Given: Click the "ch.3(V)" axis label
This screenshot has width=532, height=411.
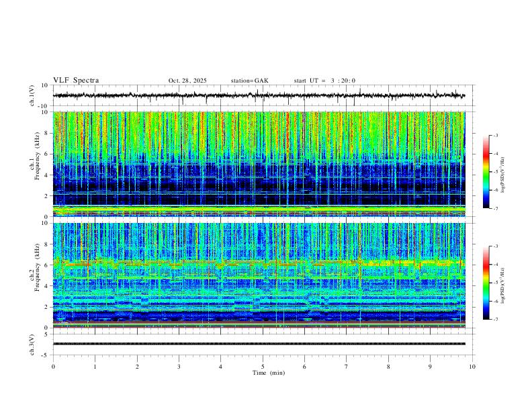Looking at the screenshot, I should coord(32,345).
